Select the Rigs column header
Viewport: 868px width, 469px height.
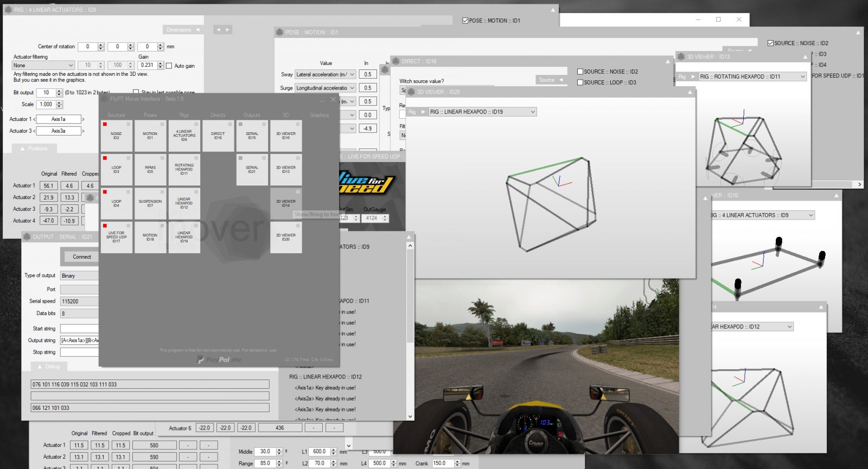pos(184,115)
